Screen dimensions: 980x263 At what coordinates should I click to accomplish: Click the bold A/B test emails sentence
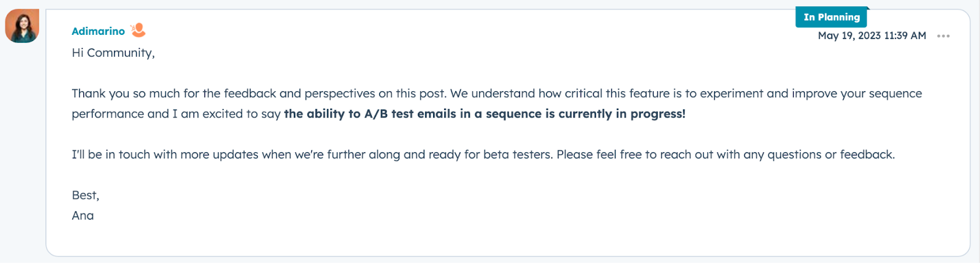pos(484,114)
